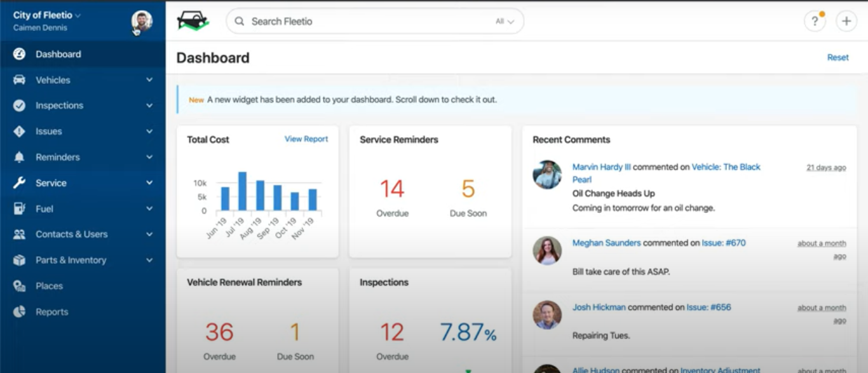Expand the Parts & Inventory chevron
868x373 pixels.
pos(149,260)
